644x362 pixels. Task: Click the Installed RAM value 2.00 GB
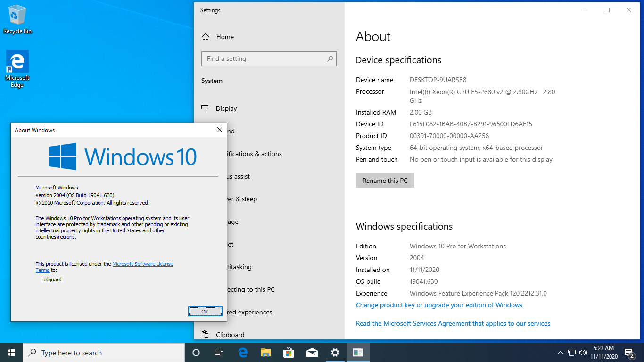click(x=421, y=112)
